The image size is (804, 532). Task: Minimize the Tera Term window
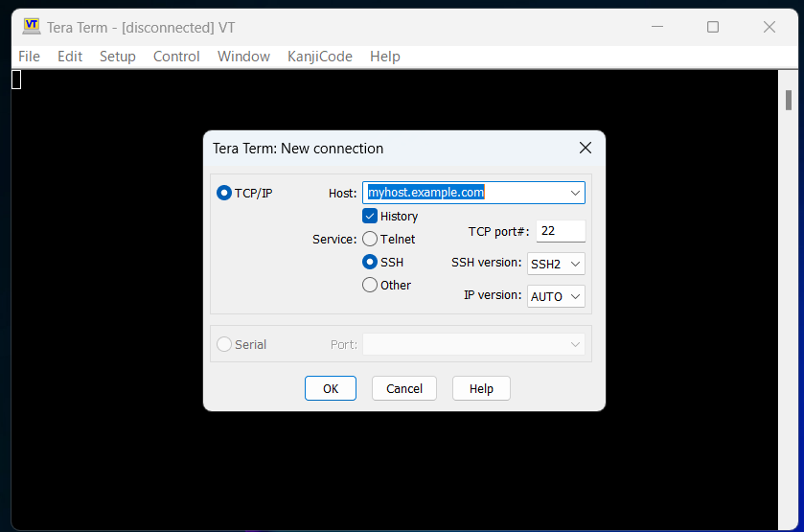657,27
